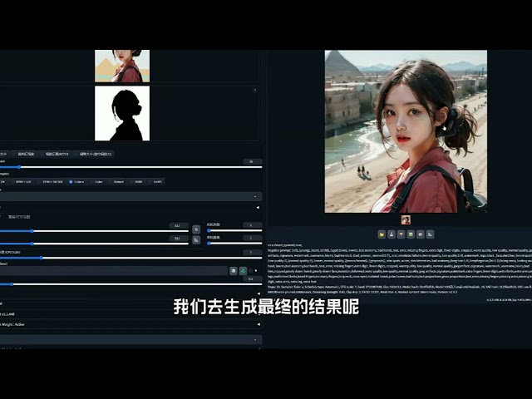Click the height value box showing 512

coord(179,239)
